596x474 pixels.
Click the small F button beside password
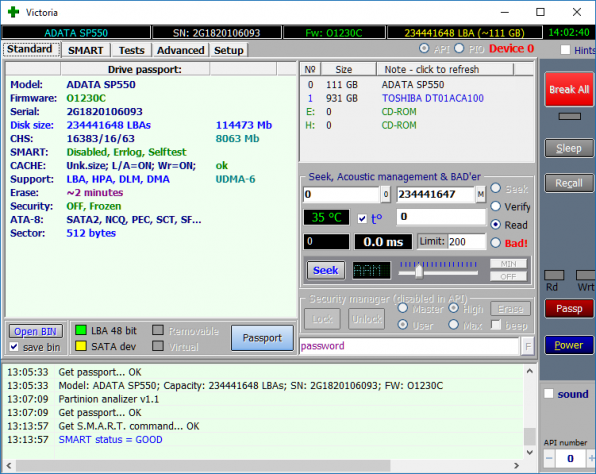(x=528, y=346)
